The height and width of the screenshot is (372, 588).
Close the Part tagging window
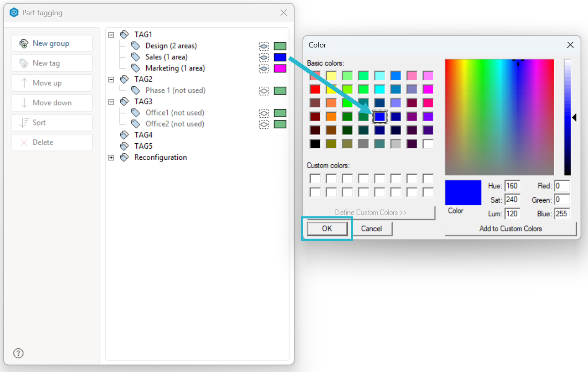point(283,13)
